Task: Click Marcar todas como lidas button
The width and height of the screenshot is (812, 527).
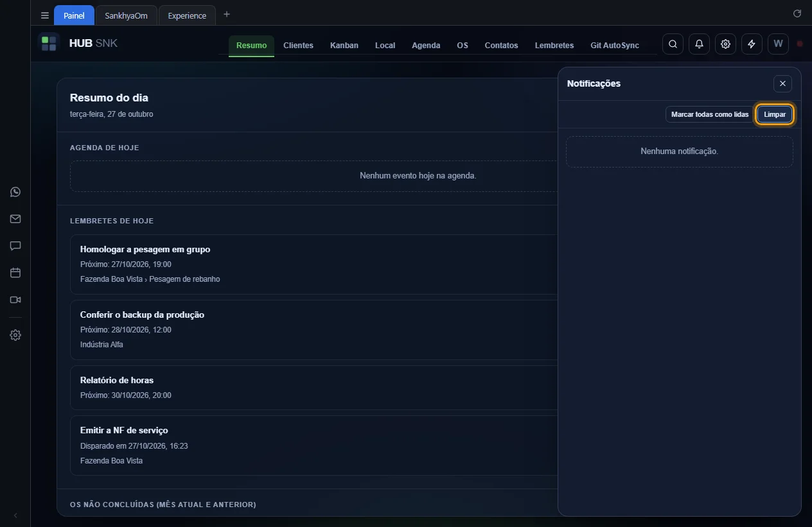Action: [710, 114]
